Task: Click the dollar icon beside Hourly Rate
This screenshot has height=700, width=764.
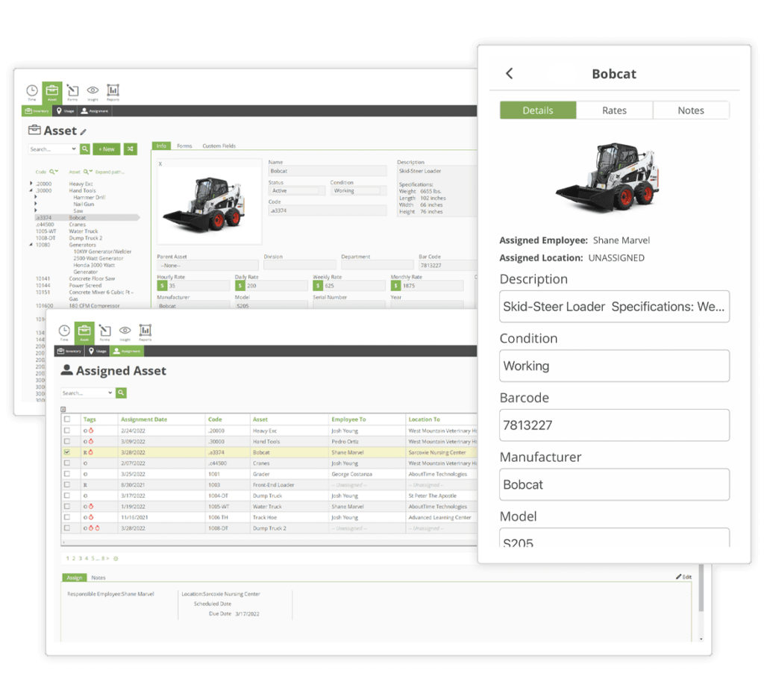Action: tap(162, 286)
